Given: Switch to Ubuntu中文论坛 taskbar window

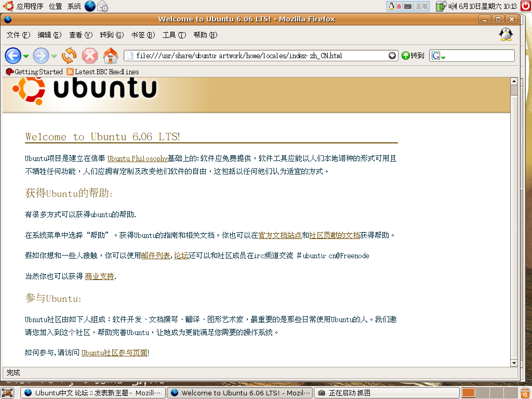Looking at the screenshot, I should (x=94, y=393).
